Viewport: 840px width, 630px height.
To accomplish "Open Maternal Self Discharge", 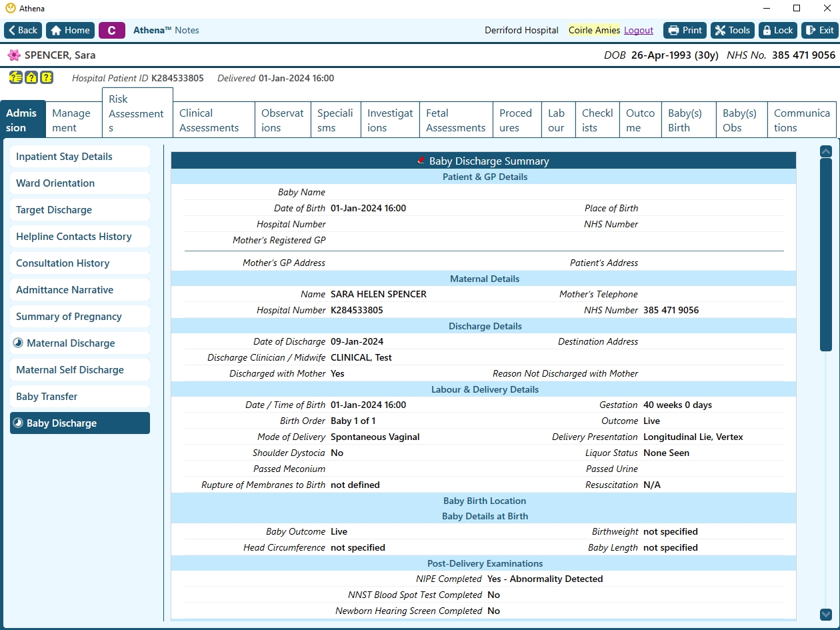I will [x=80, y=370].
